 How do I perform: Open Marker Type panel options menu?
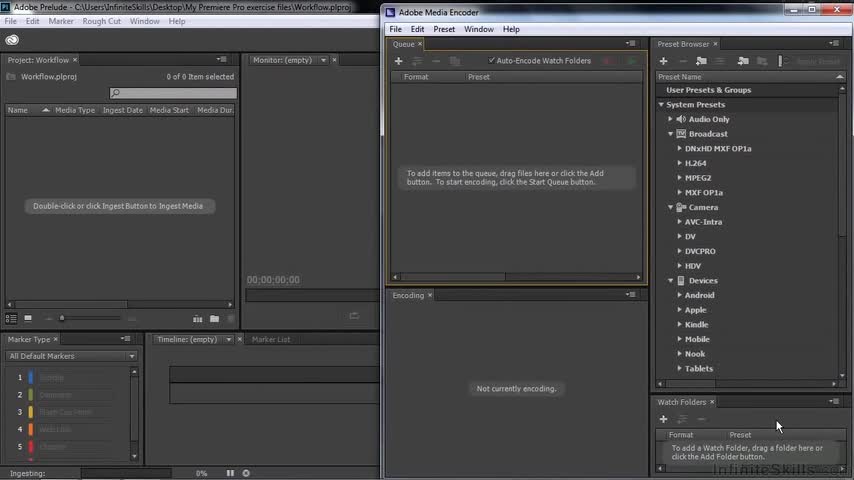pos(126,339)
